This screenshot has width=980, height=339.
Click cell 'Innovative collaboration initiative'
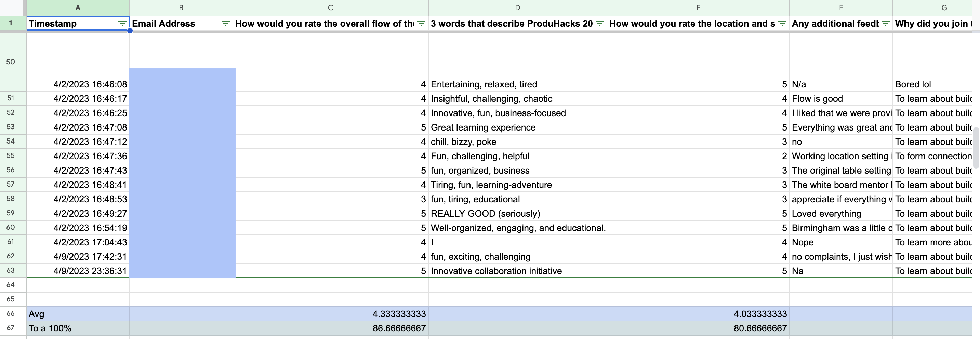[517, 271]
